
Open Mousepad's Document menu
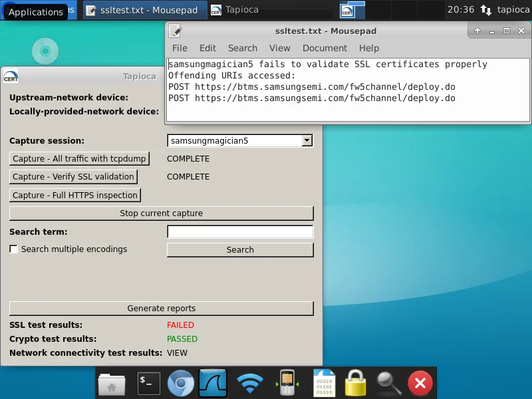pos(325,48)
